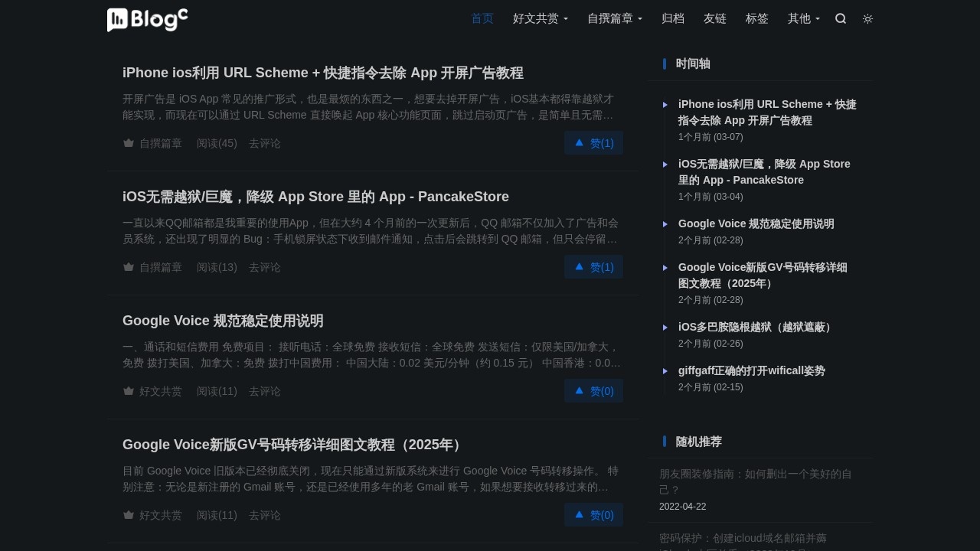Open timeline entry 'Google Voice 规范稳定使用说明' in sidebar
The image size is (980, 551).
[756, 223]
